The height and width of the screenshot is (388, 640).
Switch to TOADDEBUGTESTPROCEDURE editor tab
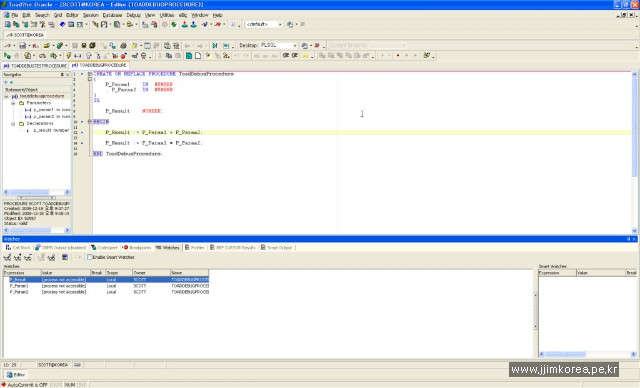(35, 65)
